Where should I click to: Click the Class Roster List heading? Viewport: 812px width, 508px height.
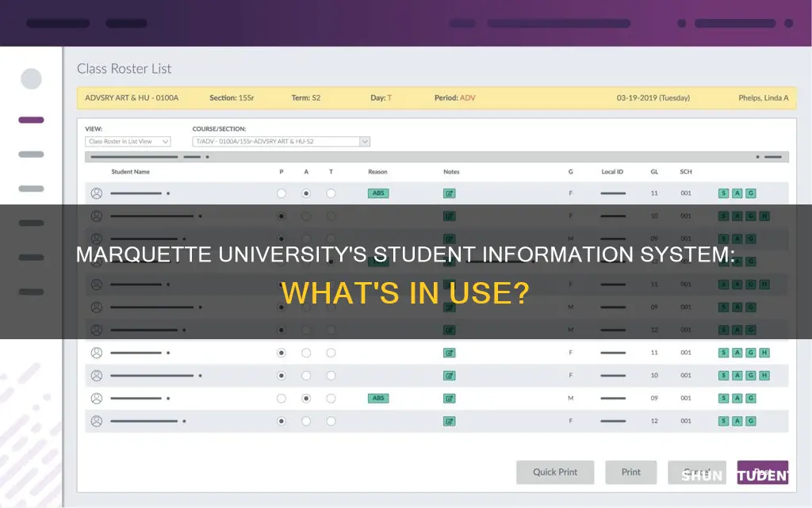124,69
